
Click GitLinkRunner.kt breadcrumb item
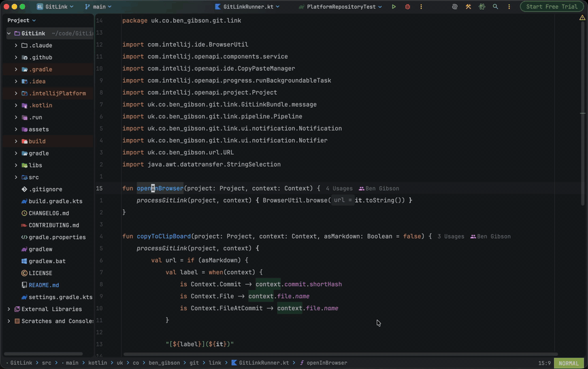(x=260, y=363)
